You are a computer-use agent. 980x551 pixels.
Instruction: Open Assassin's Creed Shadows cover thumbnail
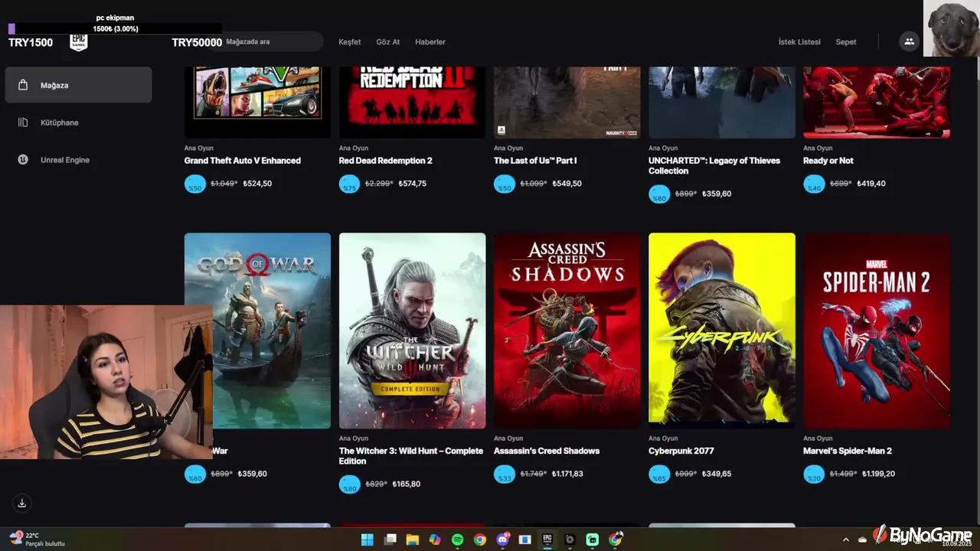(x=567, y=331)
